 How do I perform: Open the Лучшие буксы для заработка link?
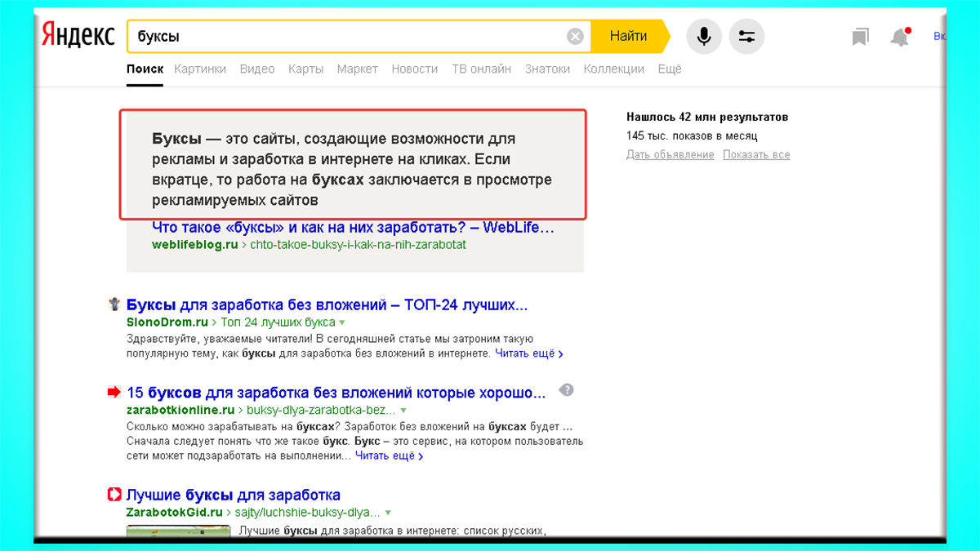pyautogui.click(x=234, y=495)
